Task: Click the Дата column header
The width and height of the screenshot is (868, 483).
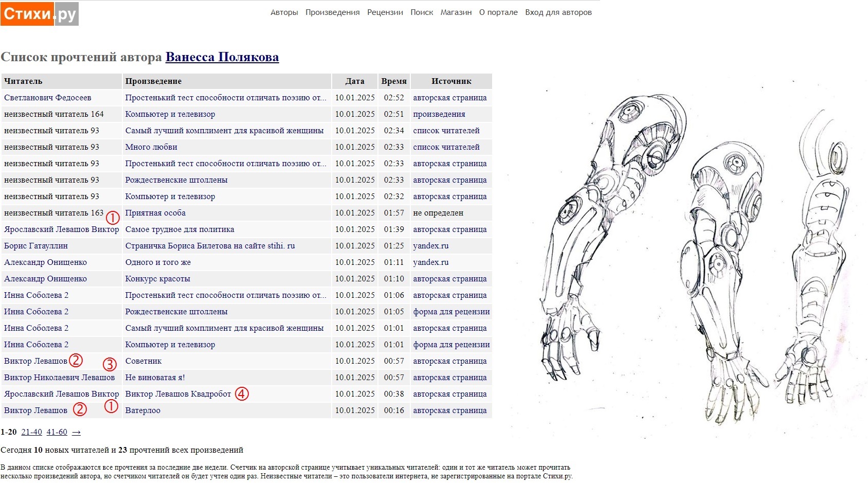Action: (355, 81)
